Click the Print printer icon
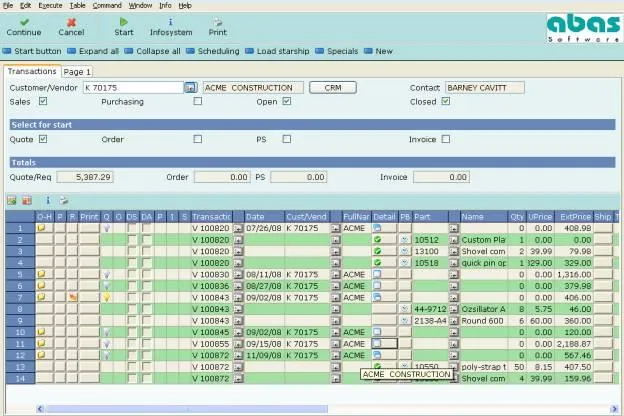Screen dimensions: 624x416 (217, 22)
